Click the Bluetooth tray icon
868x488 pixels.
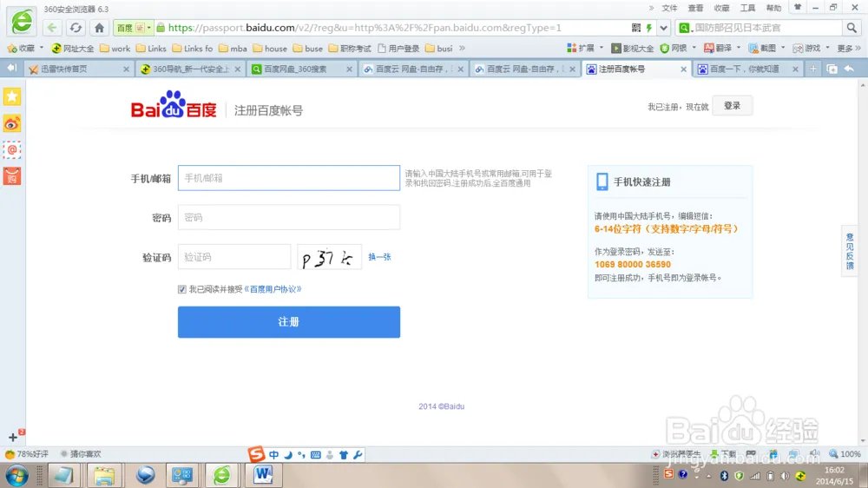pyautogui.click(x=724, y=476)
